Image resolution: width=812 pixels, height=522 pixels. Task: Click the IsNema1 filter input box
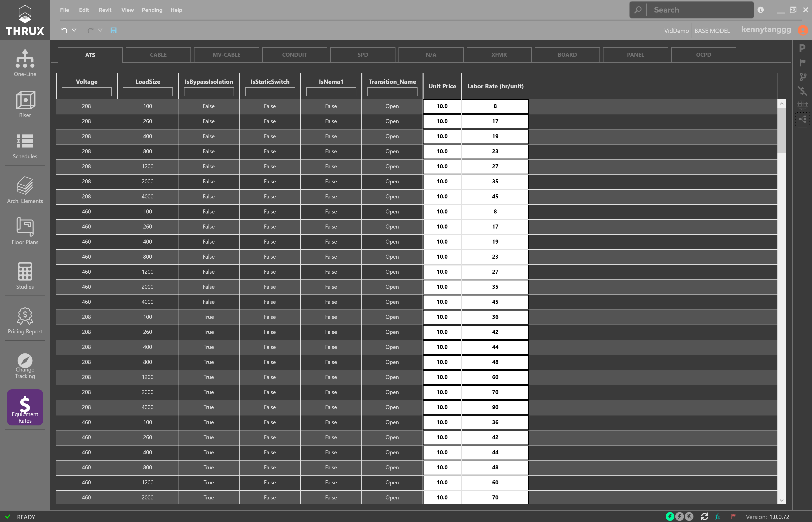click(x=331, y=92)
